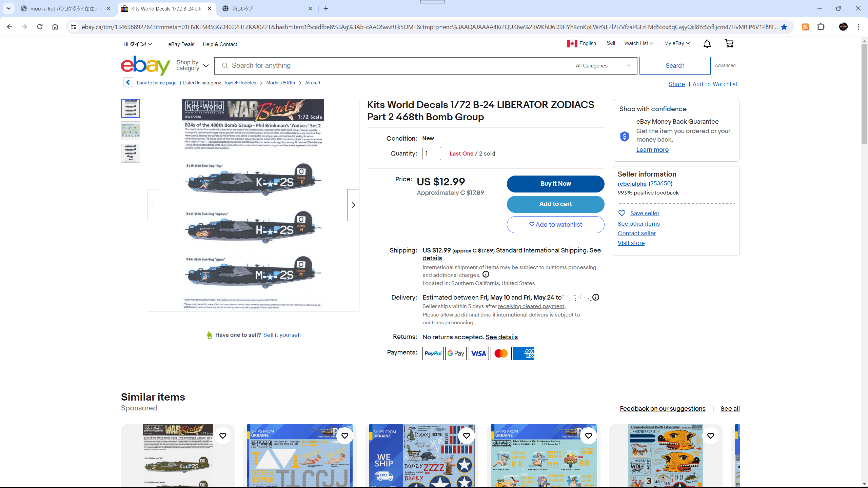Click the Save seller heart icon
The image size is (868, 488).
coord(622,213)
